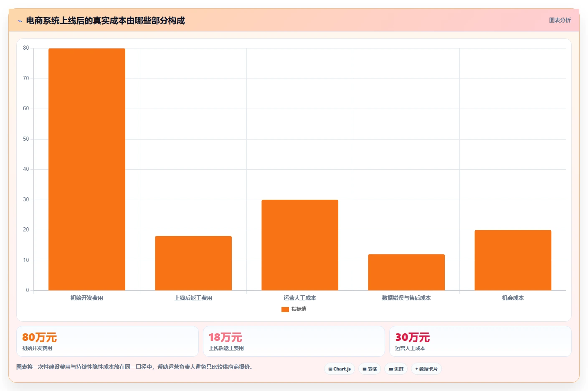
Task: Open the 18万元 上线后返工费用 data card
Action: tap(294, 341)
